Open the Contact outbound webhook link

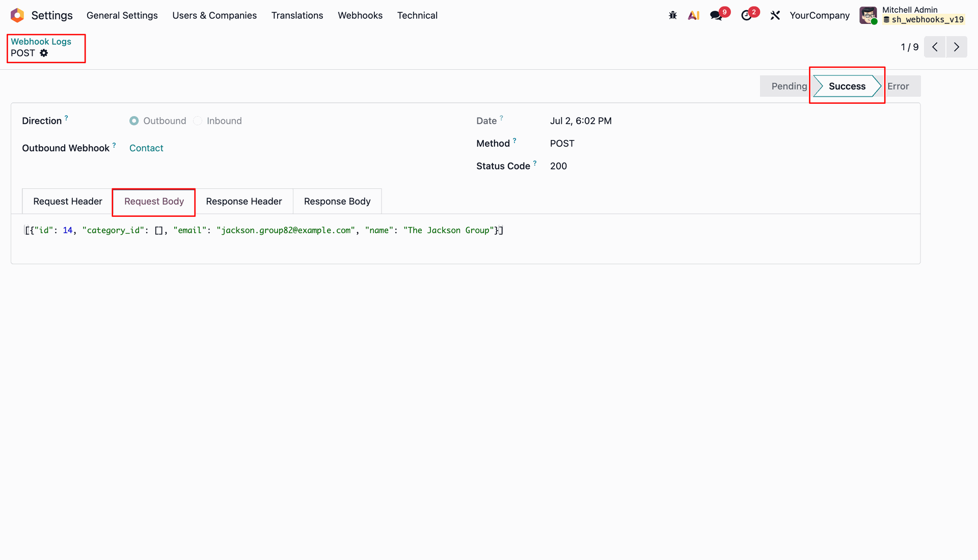click(146, 148)
